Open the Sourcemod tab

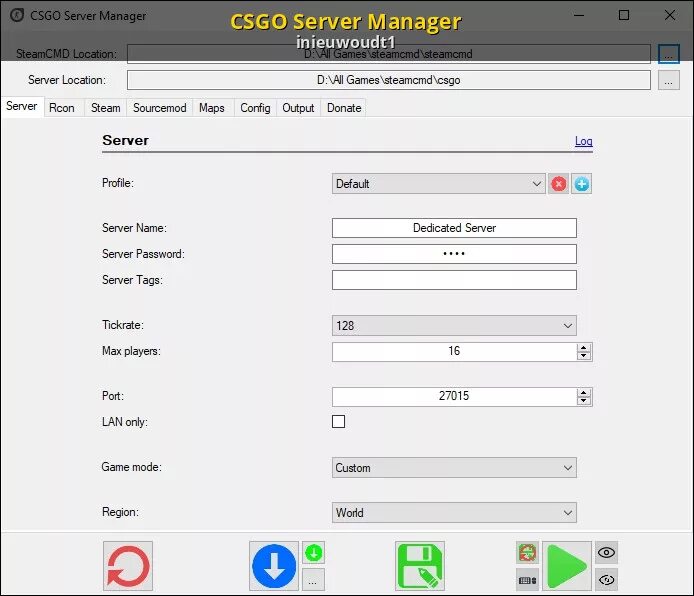click(160, 108)
